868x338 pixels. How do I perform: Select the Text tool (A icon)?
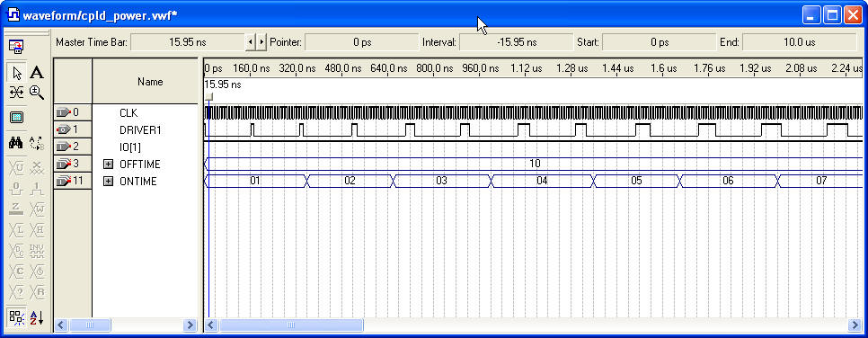pos(37,73)
